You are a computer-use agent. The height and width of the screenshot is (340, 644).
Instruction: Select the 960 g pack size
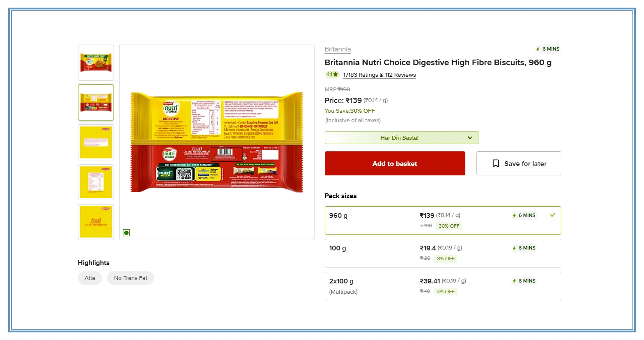click(x=443, y=220)
